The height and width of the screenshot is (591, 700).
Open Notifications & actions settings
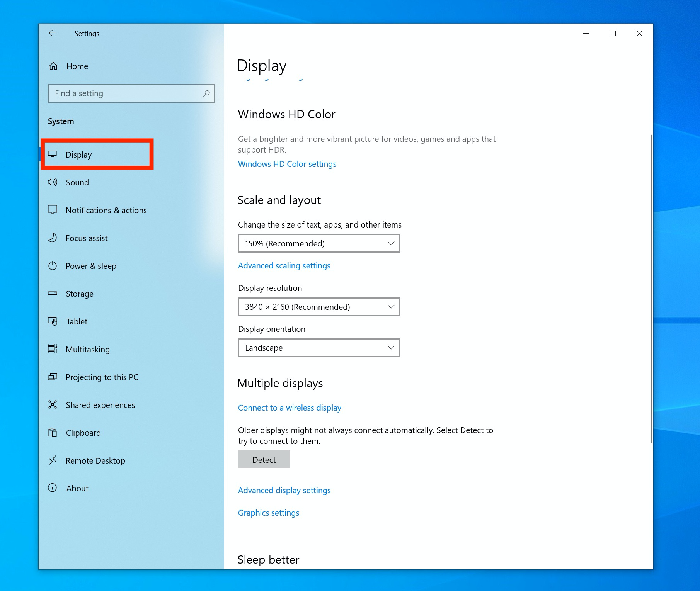[x=131, y=210]
